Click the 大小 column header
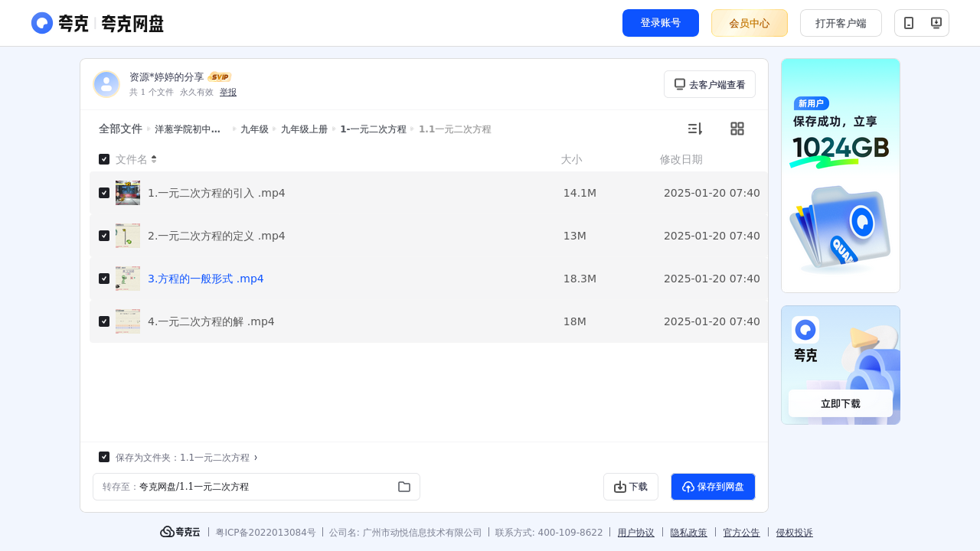 point(571,159)
